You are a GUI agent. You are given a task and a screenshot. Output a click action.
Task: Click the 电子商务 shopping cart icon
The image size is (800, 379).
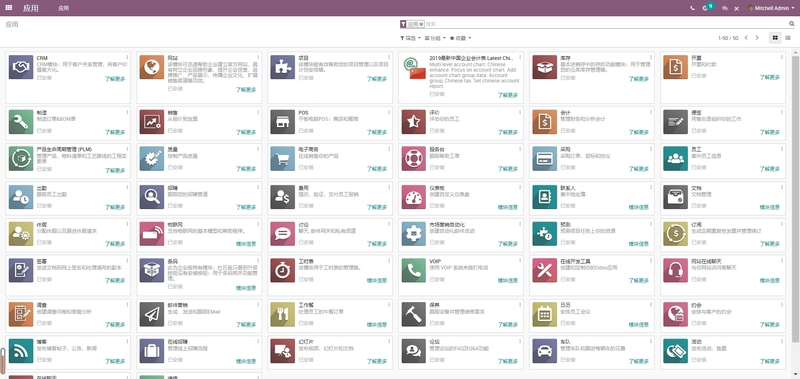click(x=283, y=159)
